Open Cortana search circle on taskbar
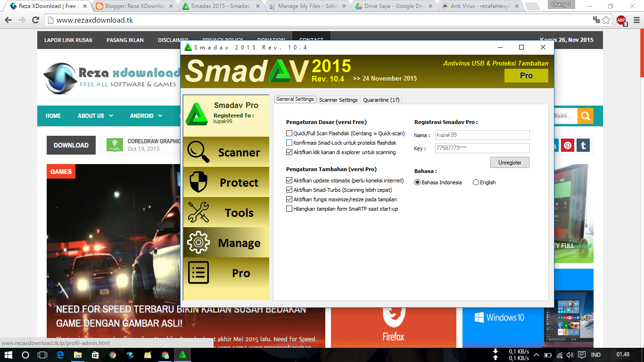 pos(25,355)
